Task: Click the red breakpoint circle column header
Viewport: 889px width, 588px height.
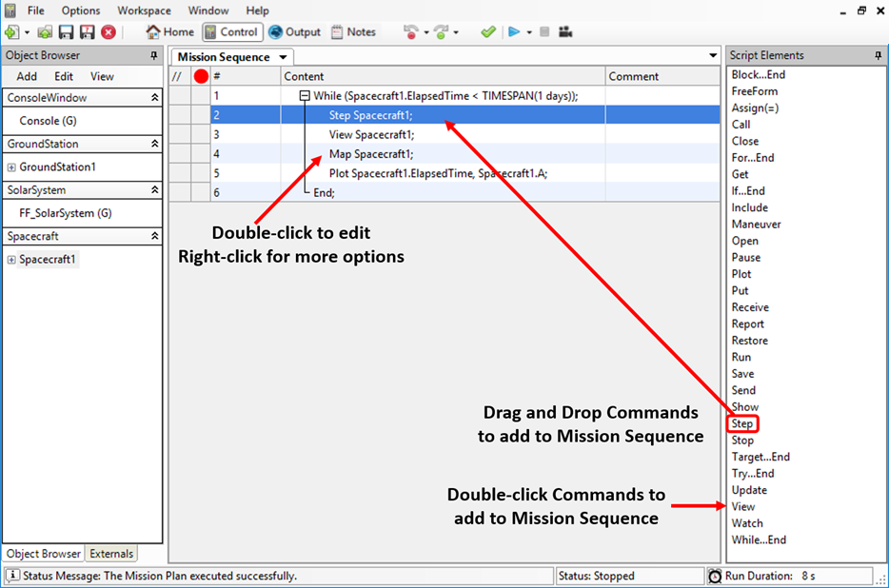Action: click(201, 76)
